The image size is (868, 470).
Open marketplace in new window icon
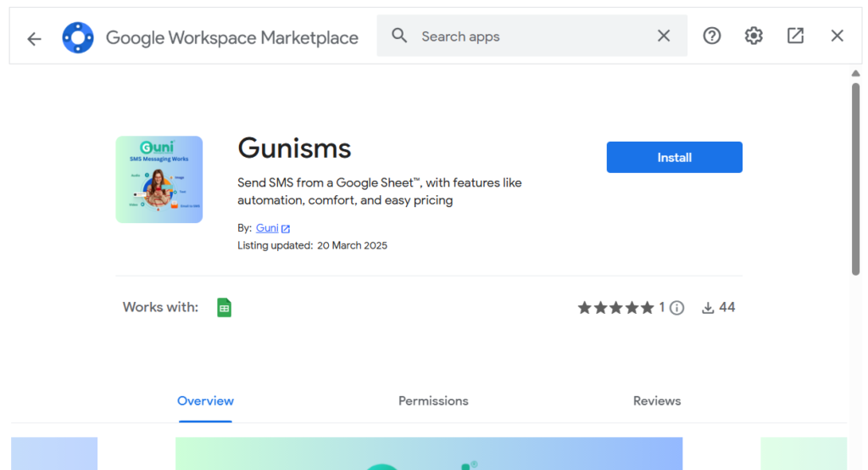pos(795,36)
